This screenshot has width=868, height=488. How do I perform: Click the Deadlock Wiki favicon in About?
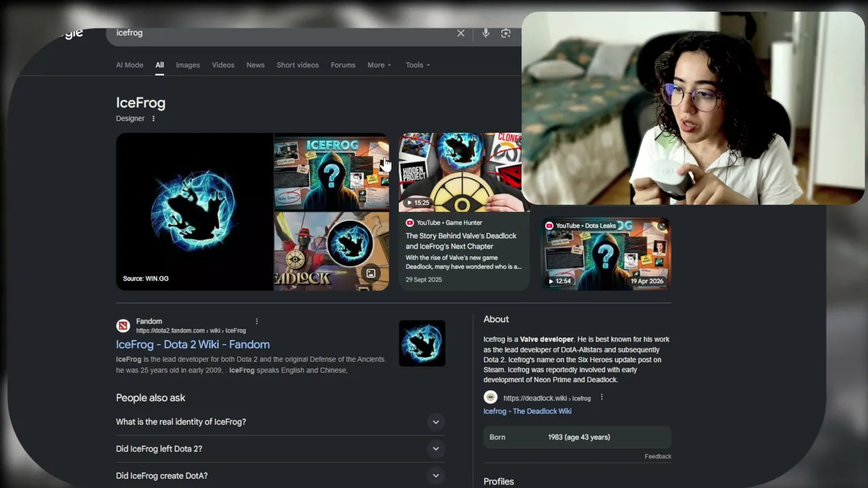point(490,398)
